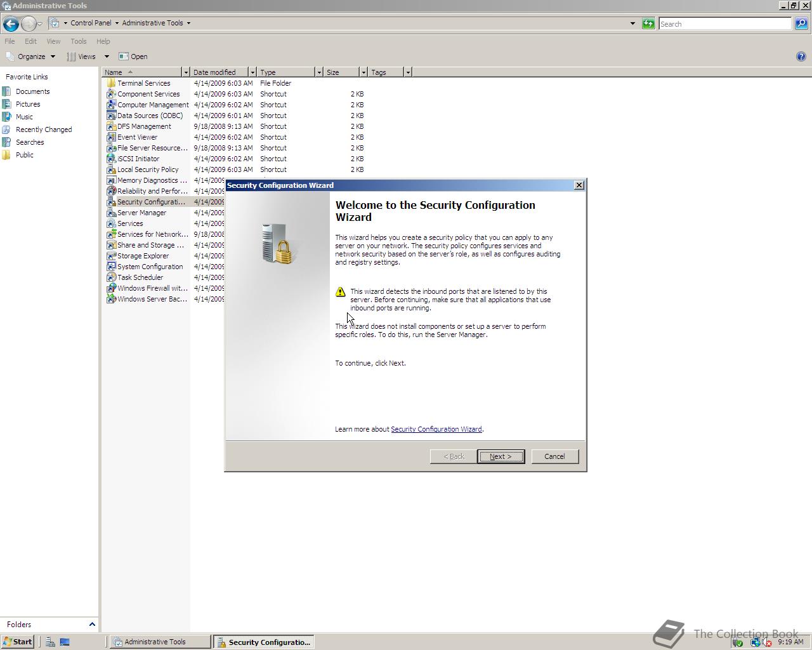The height and width of the screenshot is (650, 812).
Task: Select the Data Sources (ODBC) icon
Action: coord(111,116)
